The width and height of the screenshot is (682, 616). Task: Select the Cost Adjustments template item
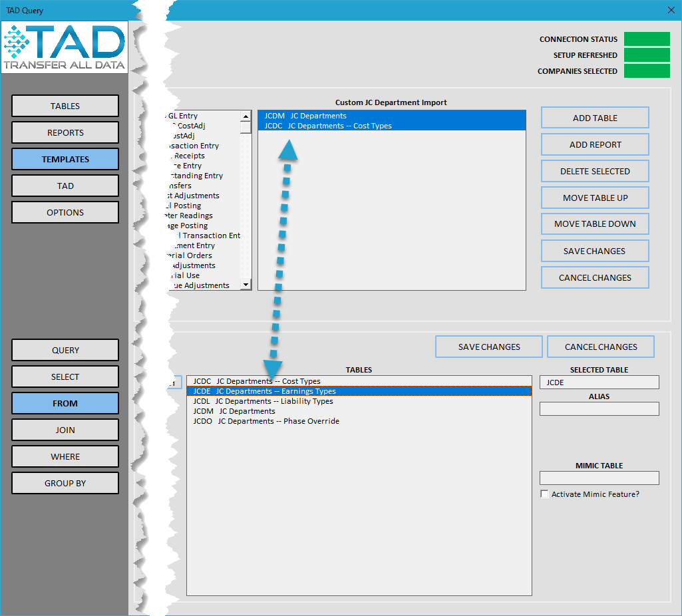click(203, 196)
